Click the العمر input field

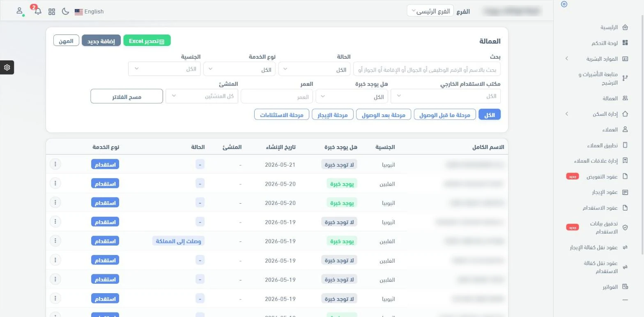coord(277,96)
